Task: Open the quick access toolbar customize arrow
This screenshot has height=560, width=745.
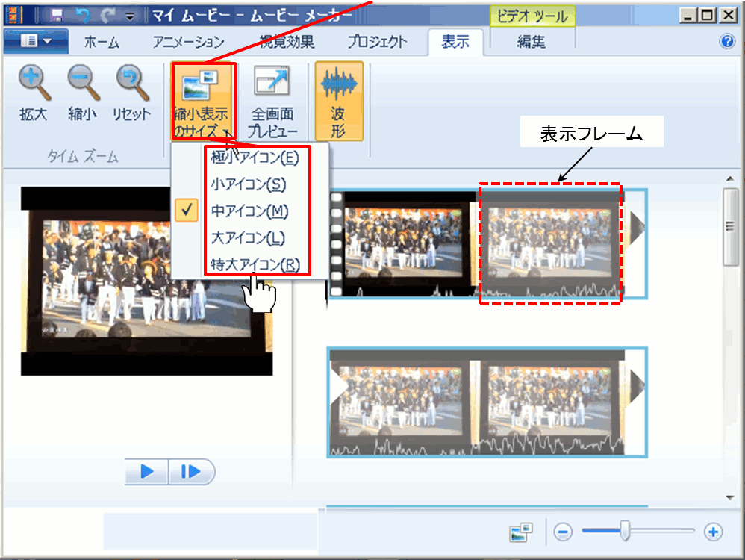Action: pos(131,14)
